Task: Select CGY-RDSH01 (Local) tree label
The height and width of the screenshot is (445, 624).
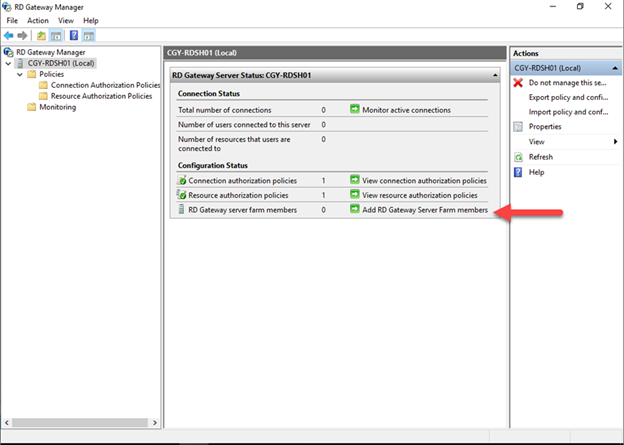Action: (x=61, y=63)
